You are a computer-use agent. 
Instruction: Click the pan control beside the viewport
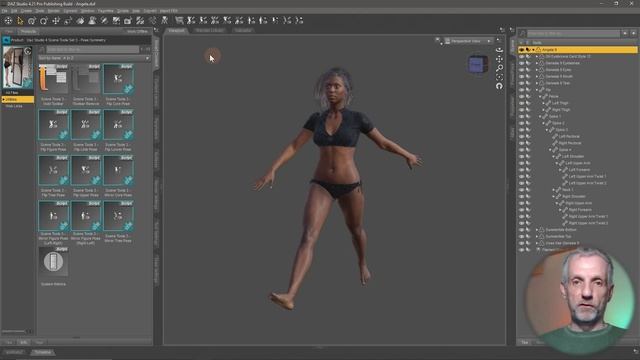[499, 59]
